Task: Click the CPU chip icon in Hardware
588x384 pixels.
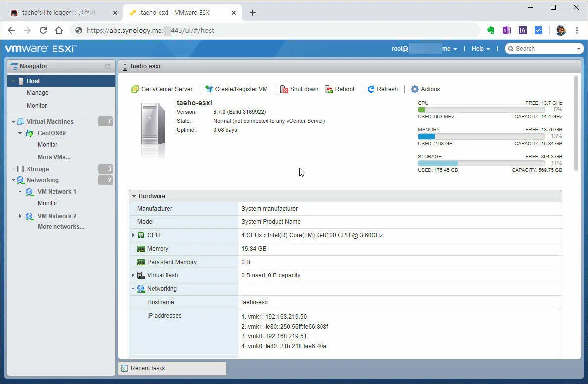Action: 141,235
